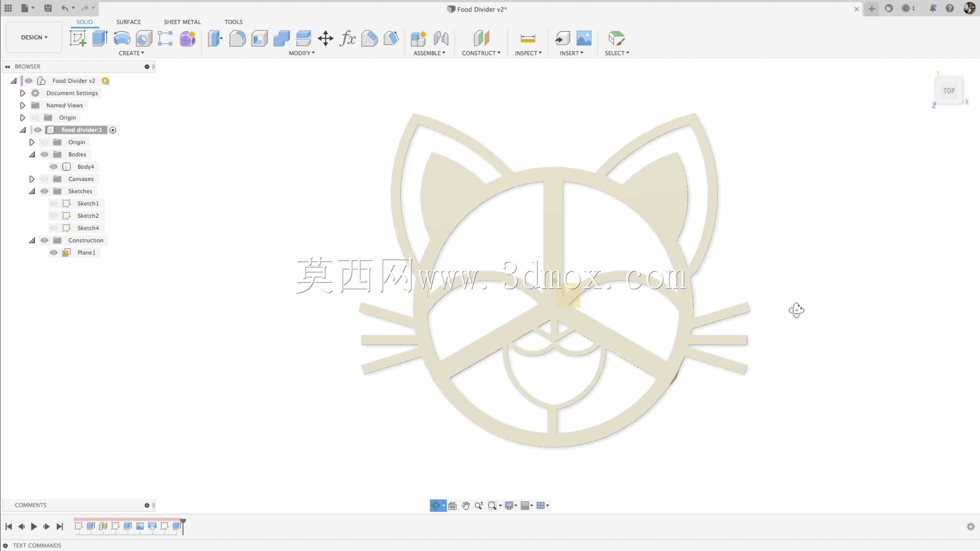Jump to timeline end
Viewport: 980px width, 551px height.
pyautogui.click(x=59, y=526)
